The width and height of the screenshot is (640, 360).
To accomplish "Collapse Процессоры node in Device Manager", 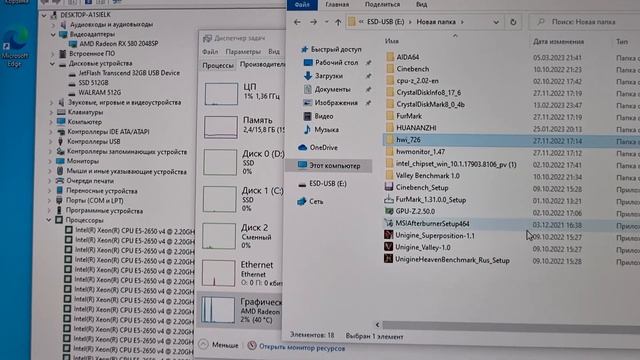I will pyautogui.click(x=49, y=220).
